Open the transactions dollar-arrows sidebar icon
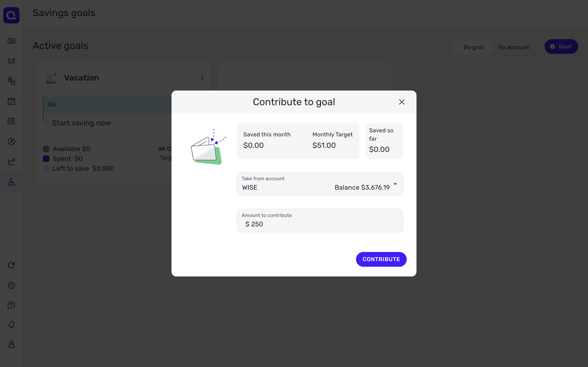This screenshot has width=588, height=367. [11, 61]
